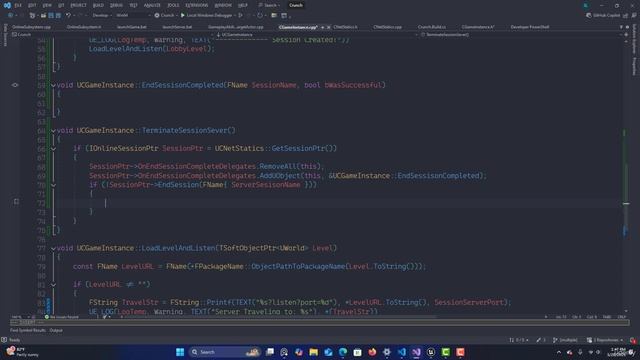Switch to launchGame.bat tab
The image size is (640, 360).
131,27
